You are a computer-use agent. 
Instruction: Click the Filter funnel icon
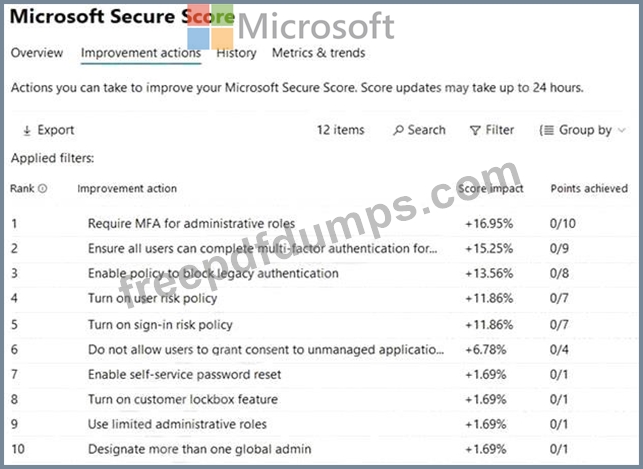(475, 130)
